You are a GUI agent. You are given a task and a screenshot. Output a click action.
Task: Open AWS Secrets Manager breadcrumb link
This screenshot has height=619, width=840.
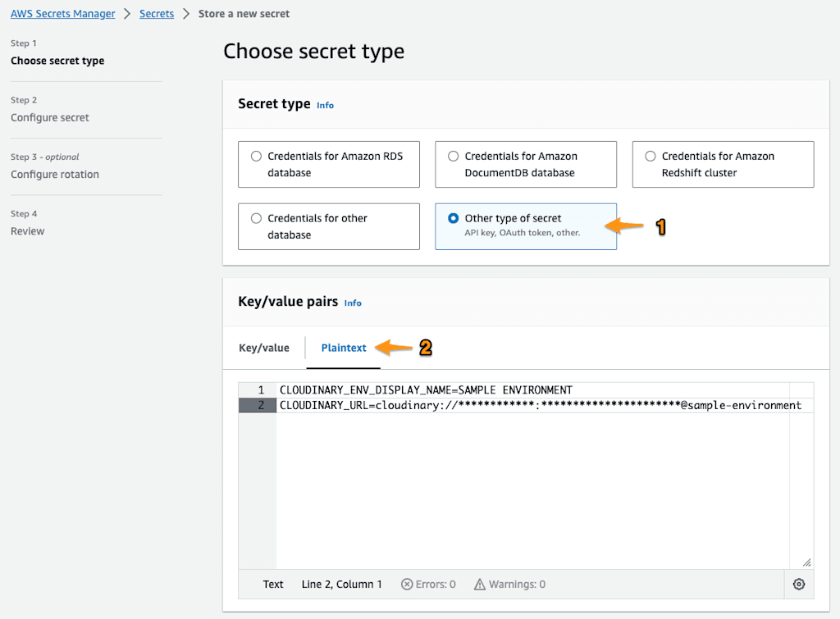click(x=62, y=14)
